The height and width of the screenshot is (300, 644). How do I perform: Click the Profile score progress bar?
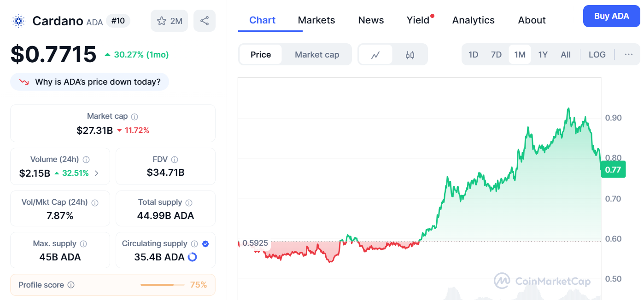[x=162, y=285]
